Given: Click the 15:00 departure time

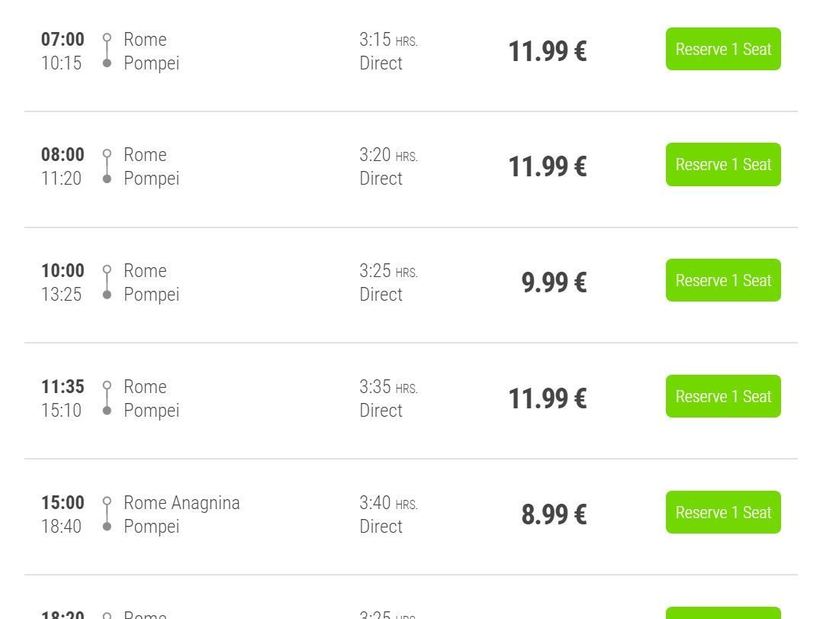Looking at the screenshot, I should point(62,503).
